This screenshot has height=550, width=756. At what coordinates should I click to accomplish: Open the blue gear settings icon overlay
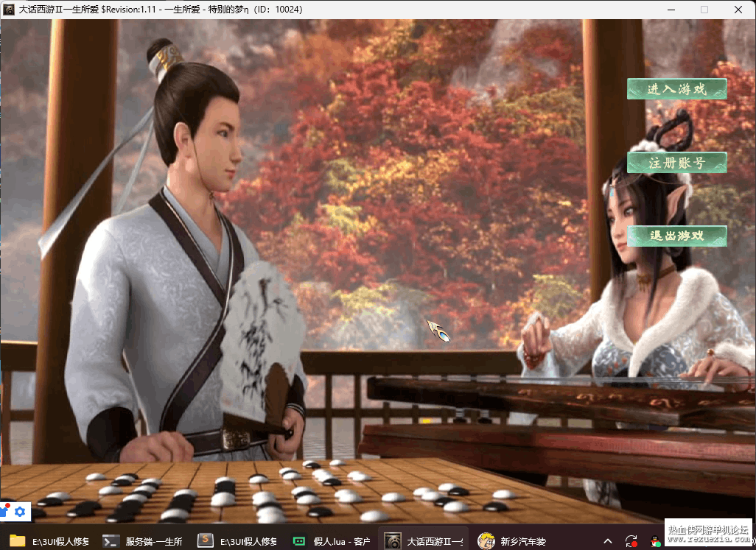tap(20, 512)
